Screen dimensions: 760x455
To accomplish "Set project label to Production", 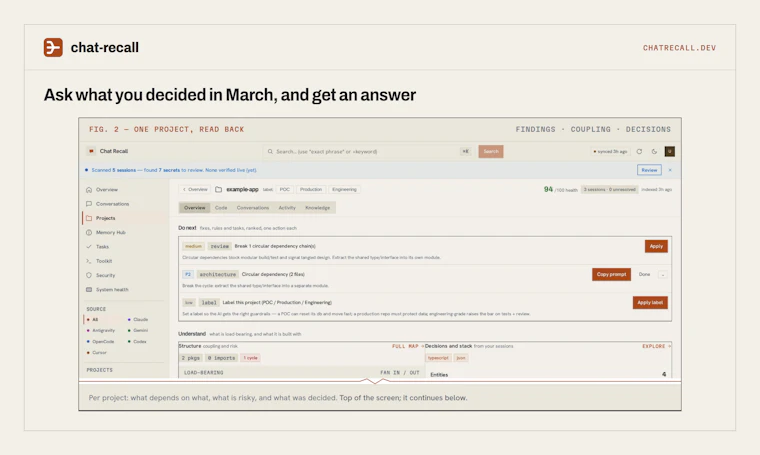I will 311,189.
